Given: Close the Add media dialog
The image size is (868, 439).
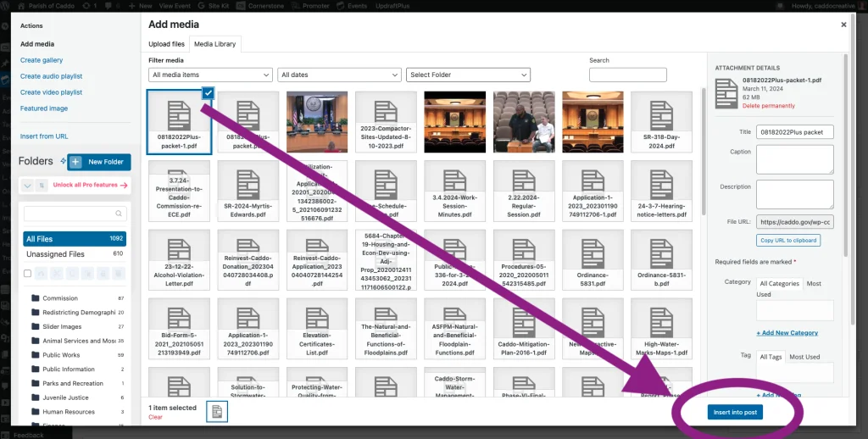Looking at the screenshot, I should (x=843, y=25).
